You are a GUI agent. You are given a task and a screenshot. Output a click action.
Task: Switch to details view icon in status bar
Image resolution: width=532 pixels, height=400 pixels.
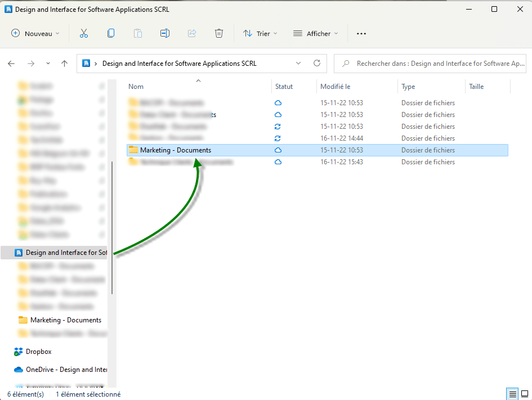pos(513,394)
